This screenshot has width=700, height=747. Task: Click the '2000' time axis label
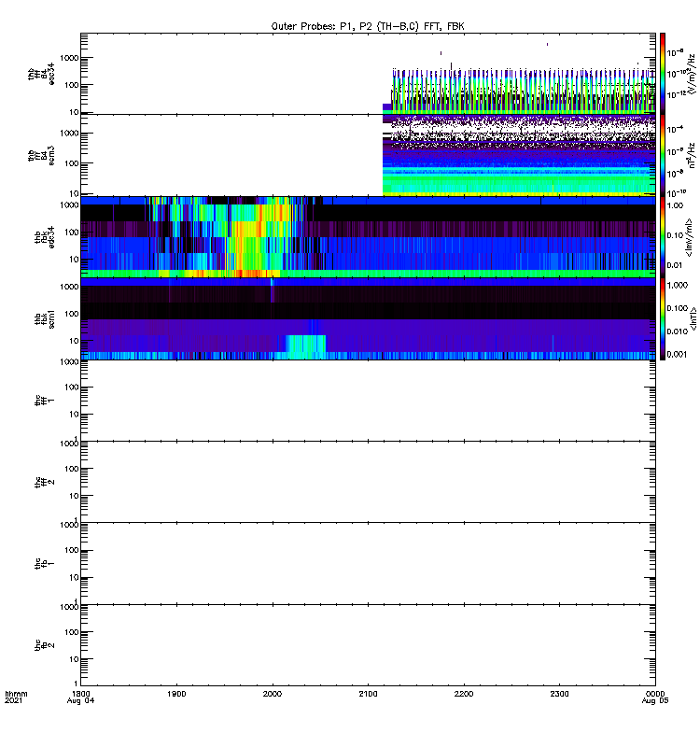pyautogui.click(x=273, y=694)
